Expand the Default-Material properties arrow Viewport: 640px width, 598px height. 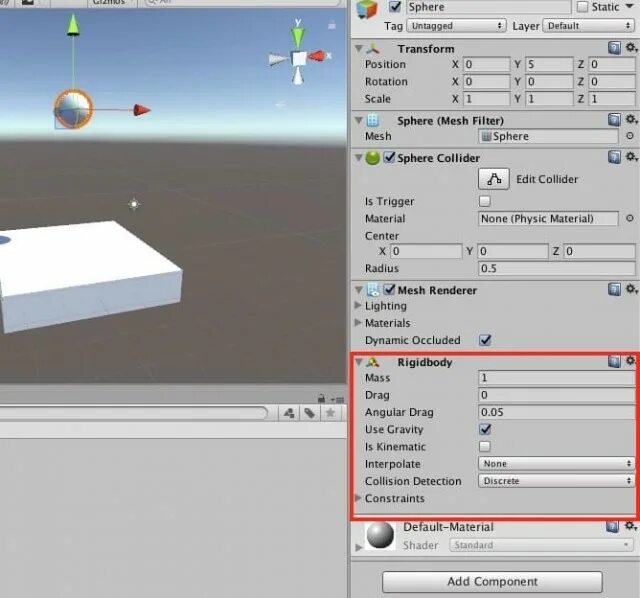pyautogui.click(x=359, y=547)
